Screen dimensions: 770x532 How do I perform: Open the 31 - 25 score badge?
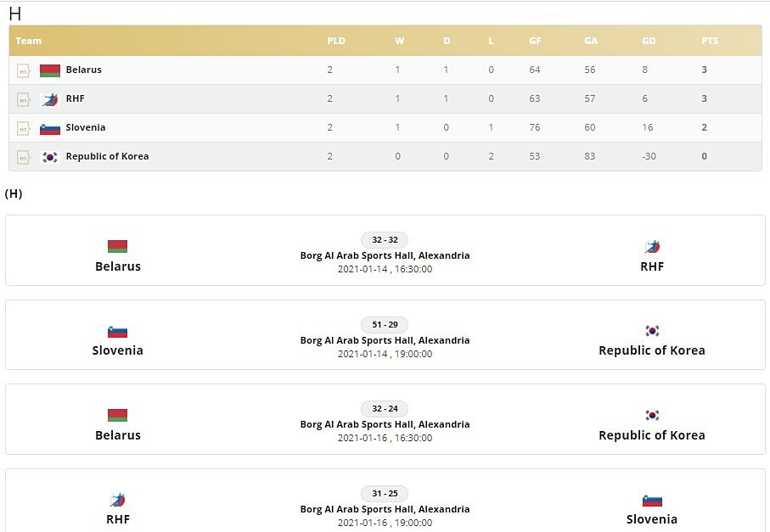point(385,494)
